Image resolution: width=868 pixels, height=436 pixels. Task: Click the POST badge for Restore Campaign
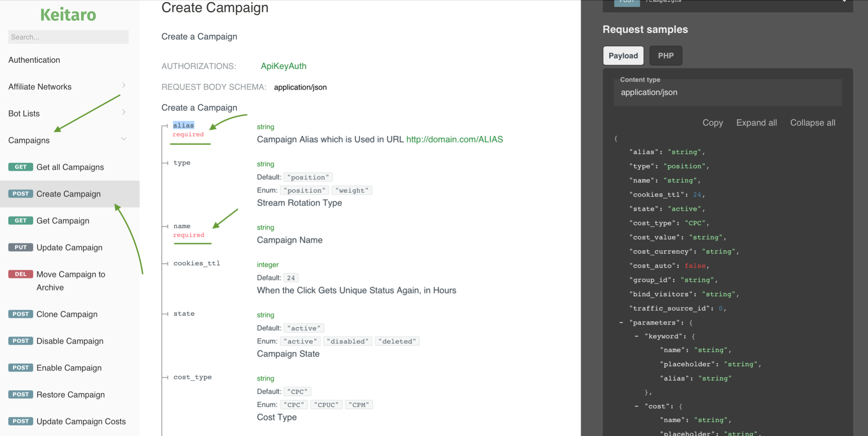[x=20, y=394]
